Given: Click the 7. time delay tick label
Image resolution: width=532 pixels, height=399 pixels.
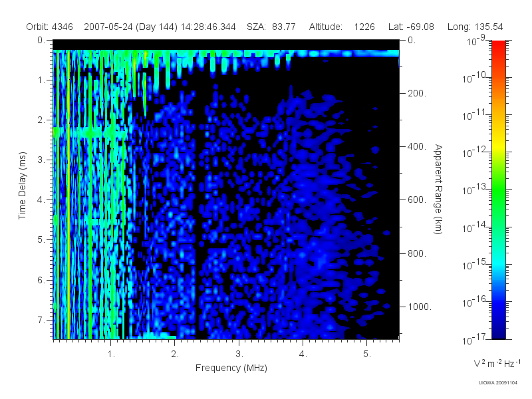Looking at the screenshot, I should coord(41,320).
